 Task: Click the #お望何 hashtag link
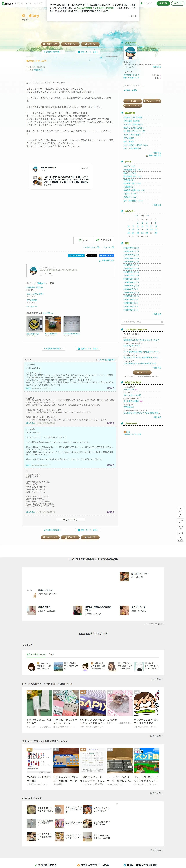click(x=127, y=90)
